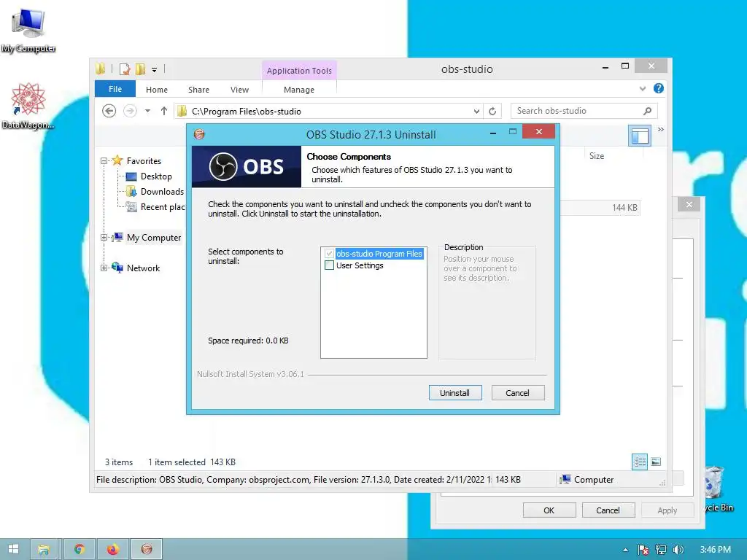Switch to details view icon
The height and width of the screenshot is (560, 747).
640,462
